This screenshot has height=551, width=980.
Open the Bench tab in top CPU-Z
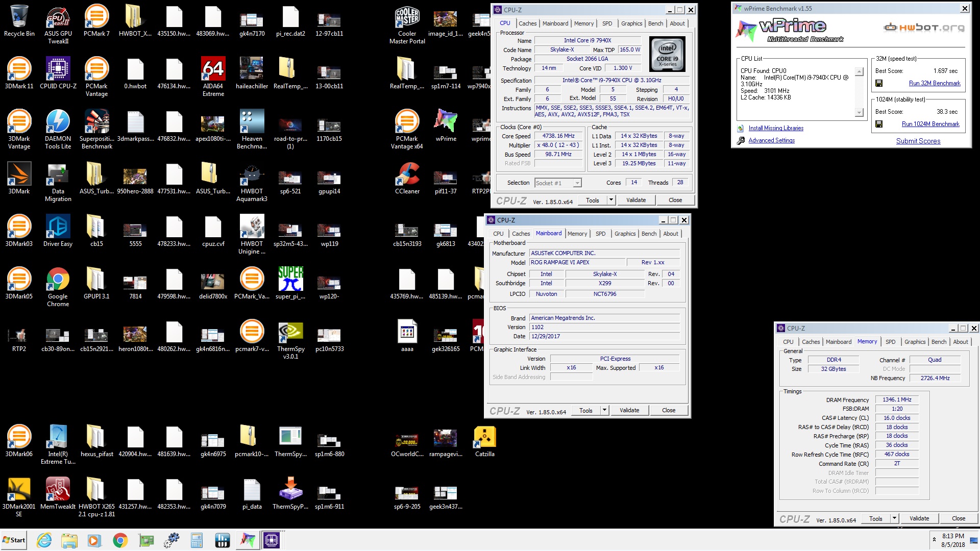(655, 23)
